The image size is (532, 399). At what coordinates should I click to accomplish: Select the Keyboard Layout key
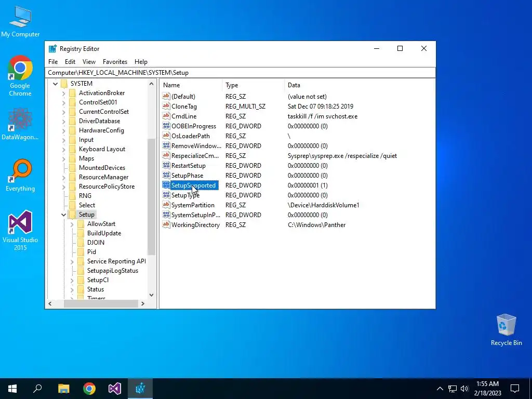click(102, 149)
